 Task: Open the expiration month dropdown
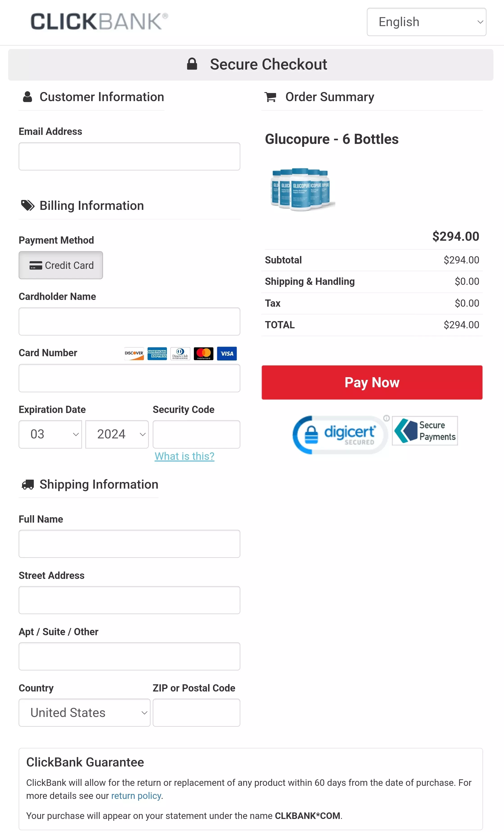coord(50,434)
